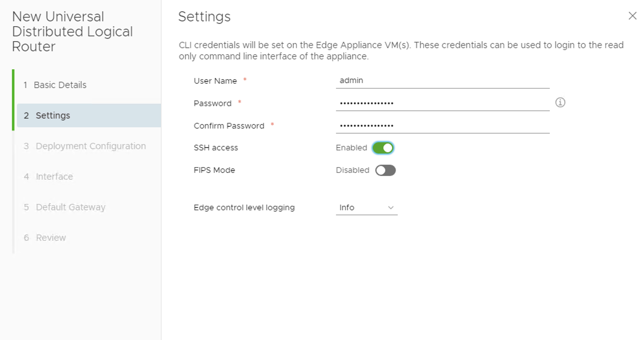
Task: Select the Settings wizard step
Action: (x=53, y=115)
